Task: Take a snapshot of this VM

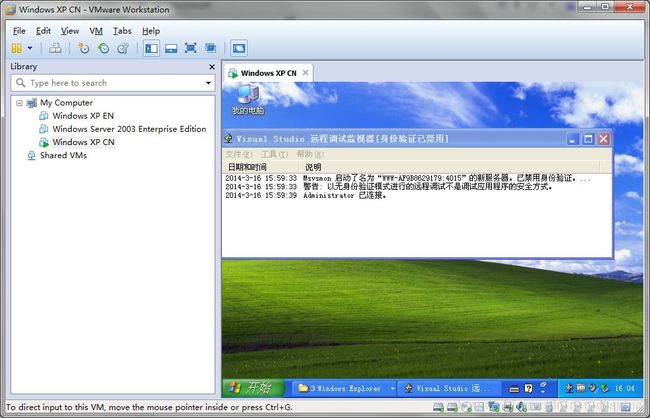Action: [x=83, y=48]
